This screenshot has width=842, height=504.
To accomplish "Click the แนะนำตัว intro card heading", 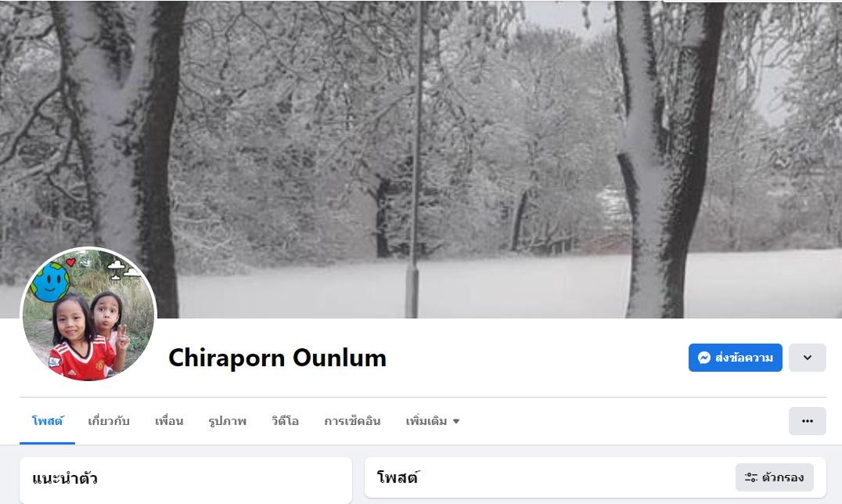I will point(65,478).
